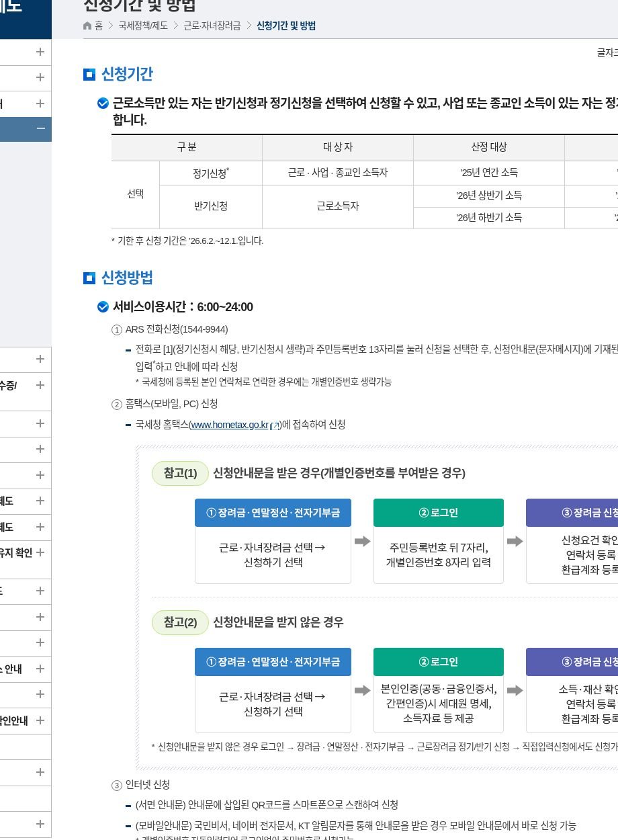Click the 반기신청 table cell
The width and height of the screenshot is (618, 840).
tap(211, 206)
